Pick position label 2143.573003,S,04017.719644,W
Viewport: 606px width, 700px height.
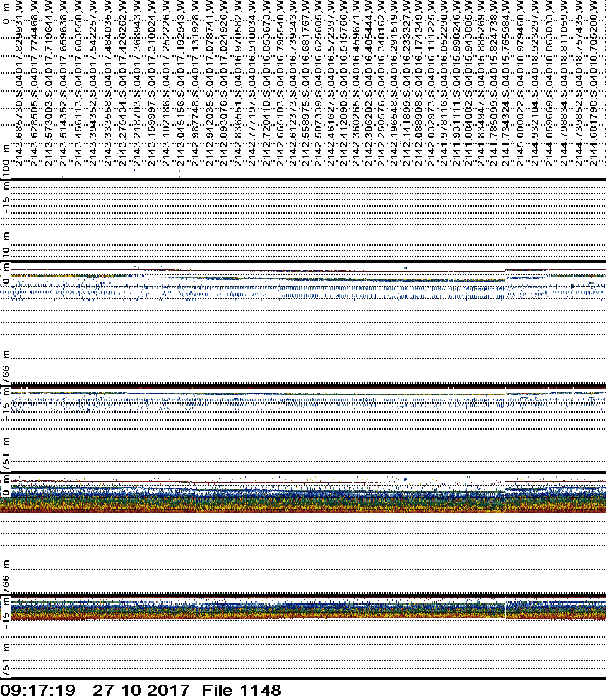pyautogui.click(x=49, y=83)
